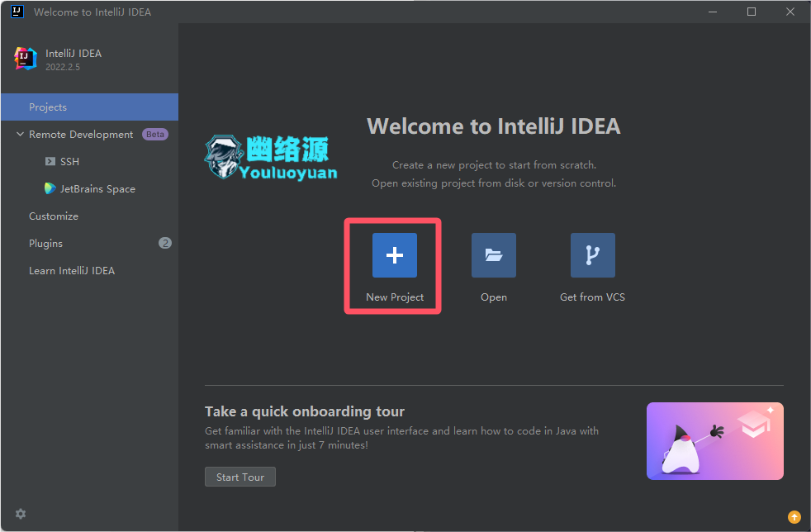Open the settings gear at bottom left
Viewport: 811px width, 532px height.
pyautogui.click(x=21, y=513)
